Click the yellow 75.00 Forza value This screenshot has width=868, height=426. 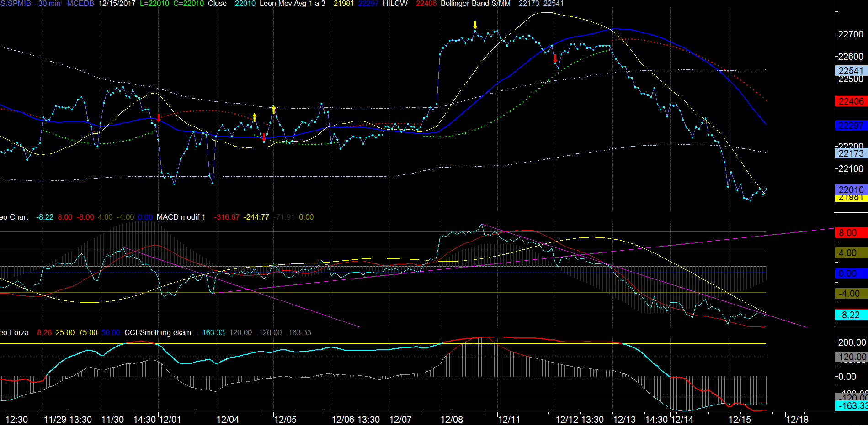coord(88,333)
